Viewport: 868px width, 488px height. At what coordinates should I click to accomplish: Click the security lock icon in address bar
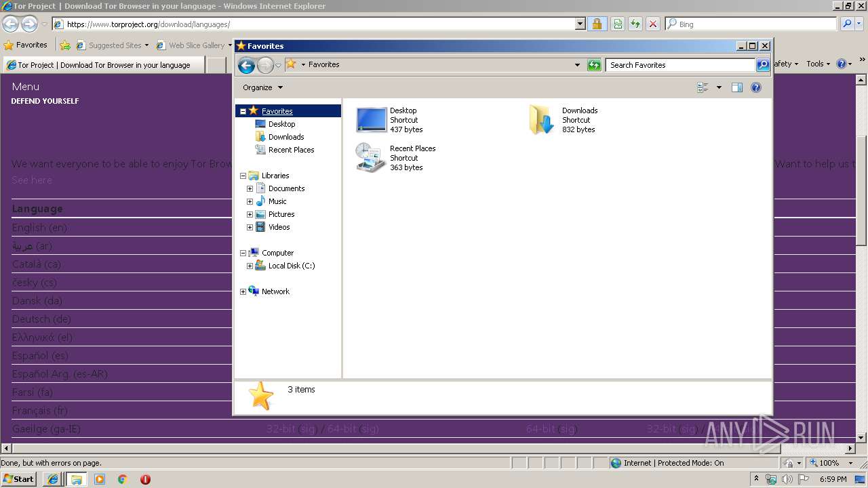click(x=597, y=24)
